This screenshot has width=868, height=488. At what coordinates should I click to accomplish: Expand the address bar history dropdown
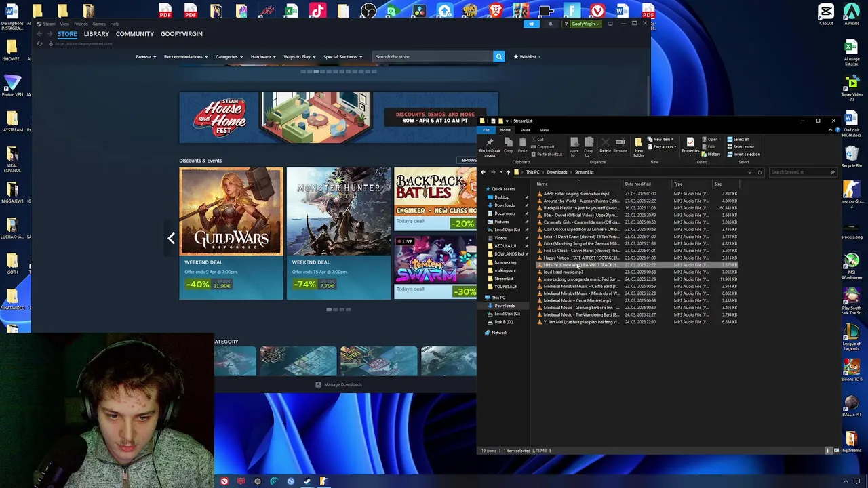pyautogui.click(x=749, y=172)
